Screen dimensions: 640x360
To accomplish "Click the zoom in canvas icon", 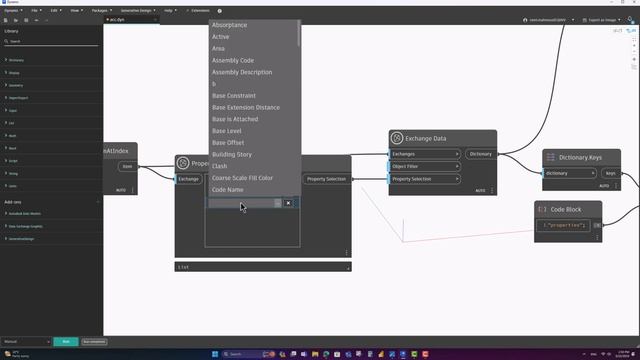I will click(x=634, y=46).
